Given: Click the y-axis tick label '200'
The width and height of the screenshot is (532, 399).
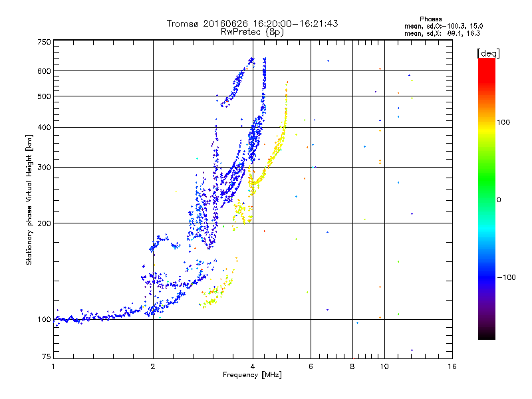Looking at the screenshot, I should click(44, 223).
